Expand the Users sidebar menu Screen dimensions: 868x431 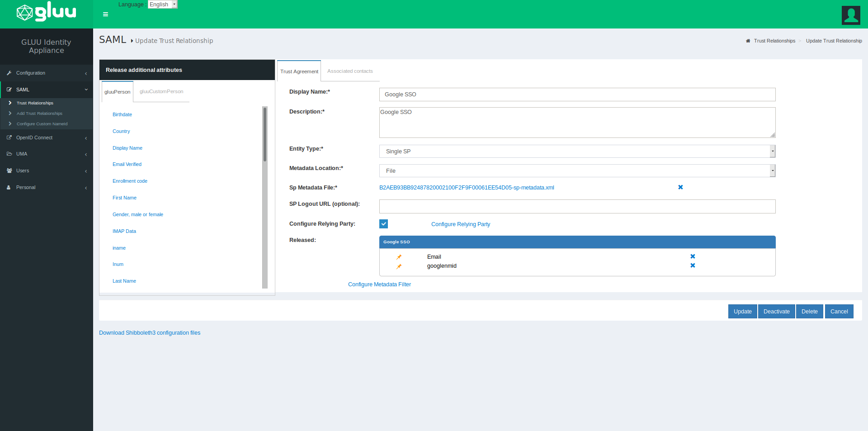pyautogui.click(x=46, y=171)
